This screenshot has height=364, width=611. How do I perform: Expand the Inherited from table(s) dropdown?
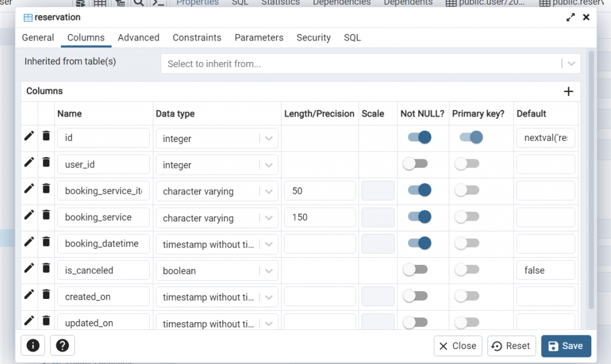click(x=572, y=63)
